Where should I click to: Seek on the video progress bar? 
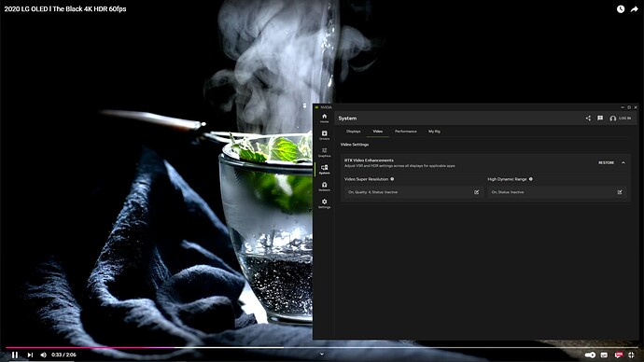pyautogui.click(x=322, y=348)
